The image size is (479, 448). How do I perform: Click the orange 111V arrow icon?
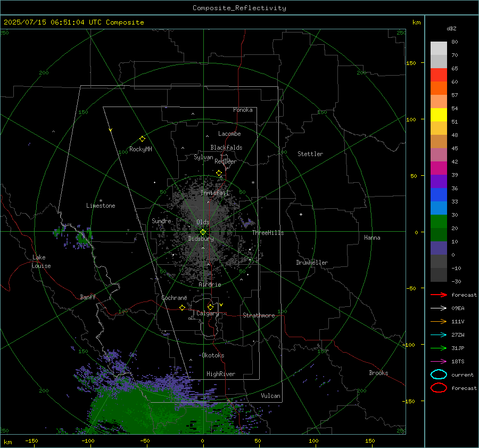point(439,321)
